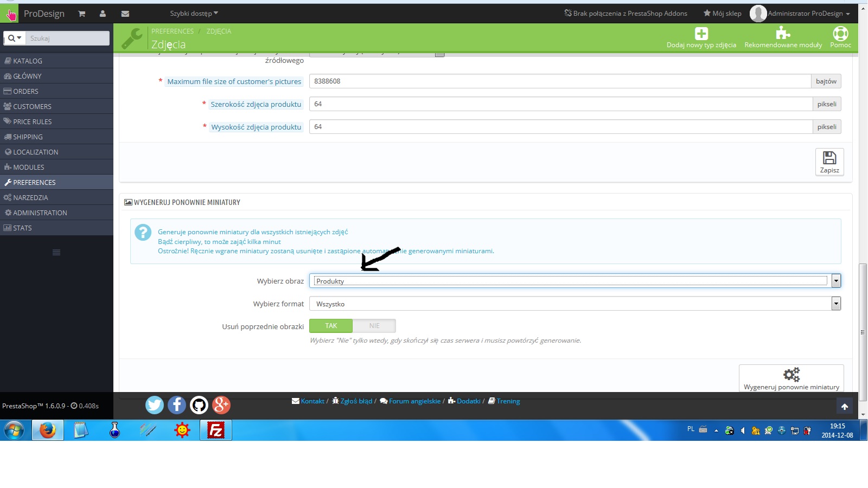Open LOCALIZATION in the sidebar
This screenshot has height=488, width=868.
pyautogui.click(x=56, y=152)
